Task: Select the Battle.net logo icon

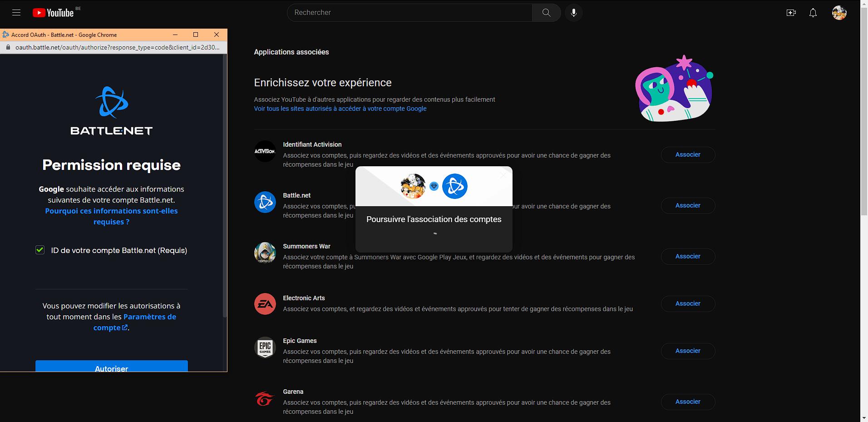Action: 265,202
